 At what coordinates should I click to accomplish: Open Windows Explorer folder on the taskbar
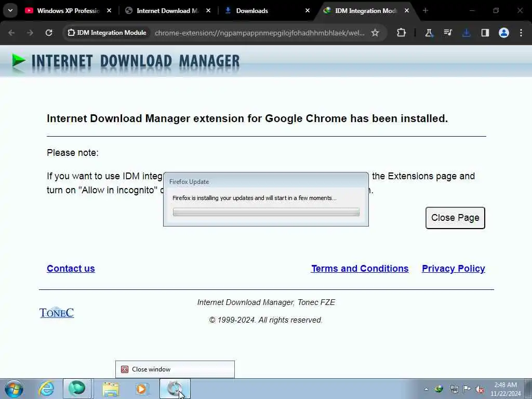(x=111, y=389)
